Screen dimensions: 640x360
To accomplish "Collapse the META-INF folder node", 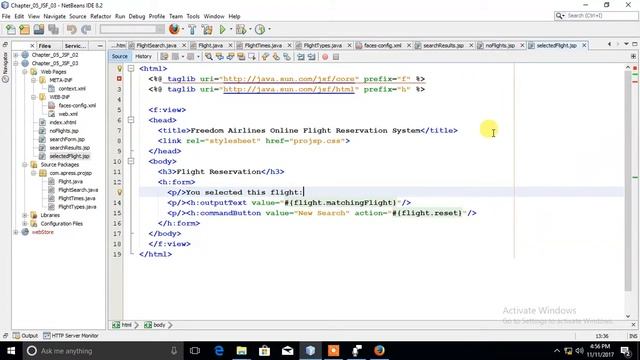I will tap(33, 80).
